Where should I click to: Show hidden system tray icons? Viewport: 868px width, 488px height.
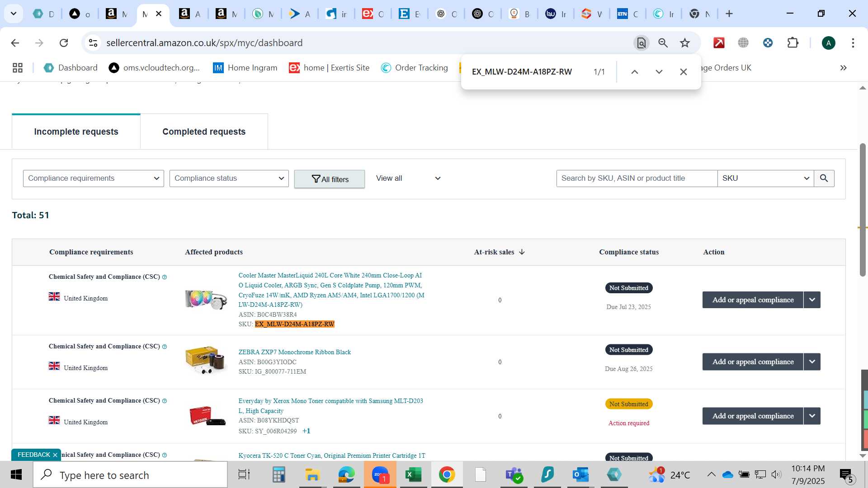coord(711,474)
